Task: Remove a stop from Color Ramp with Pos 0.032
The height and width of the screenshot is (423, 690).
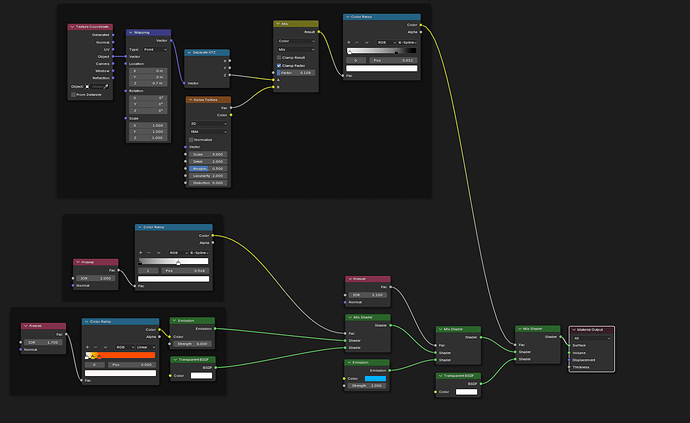Action: (x=356, y=43)
